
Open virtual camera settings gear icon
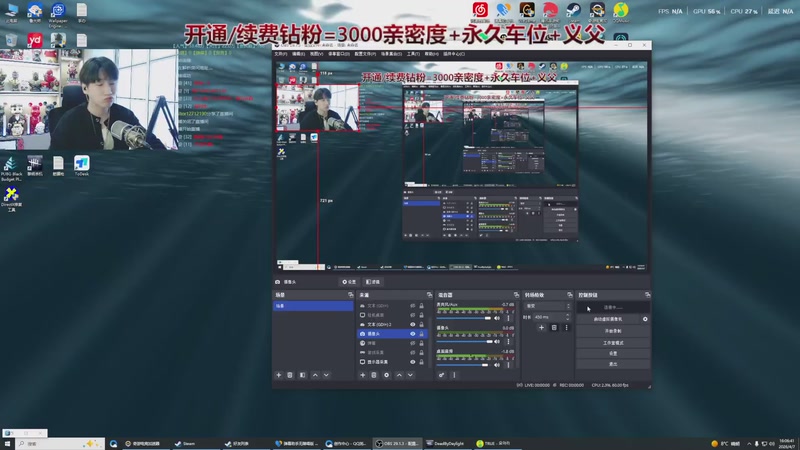(645, 319)
